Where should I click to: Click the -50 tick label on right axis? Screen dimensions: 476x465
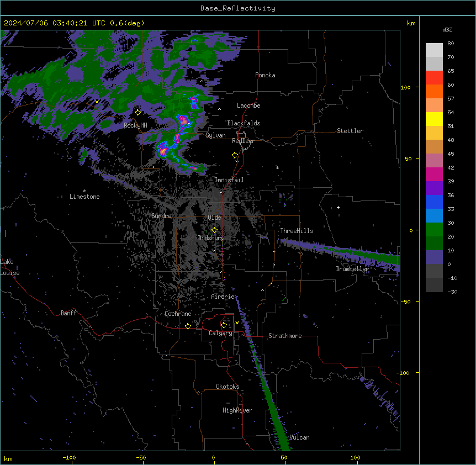(405, 302)
